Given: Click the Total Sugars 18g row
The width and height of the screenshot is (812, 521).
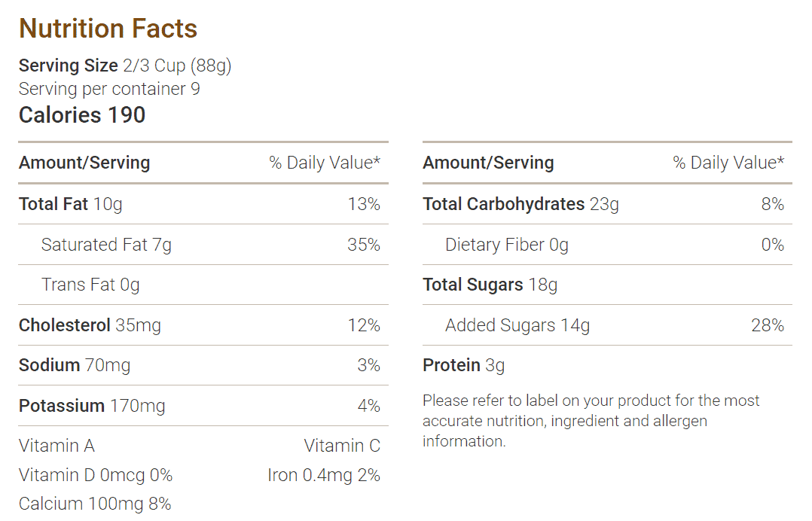Looking at the screenshot, I should click(607, 285).
